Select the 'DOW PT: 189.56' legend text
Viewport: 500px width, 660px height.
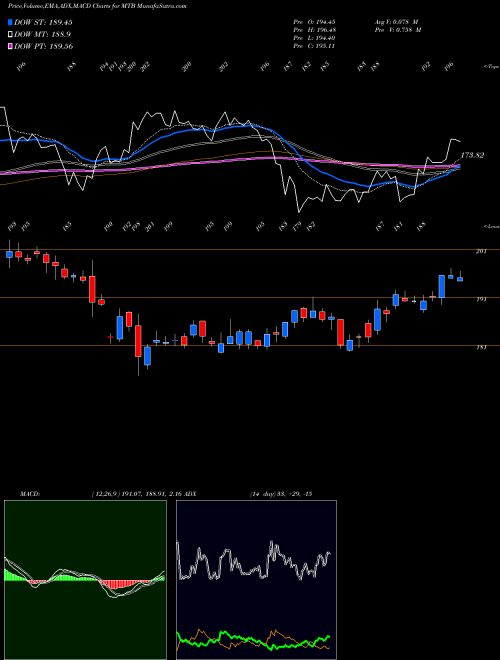[43, 46]
